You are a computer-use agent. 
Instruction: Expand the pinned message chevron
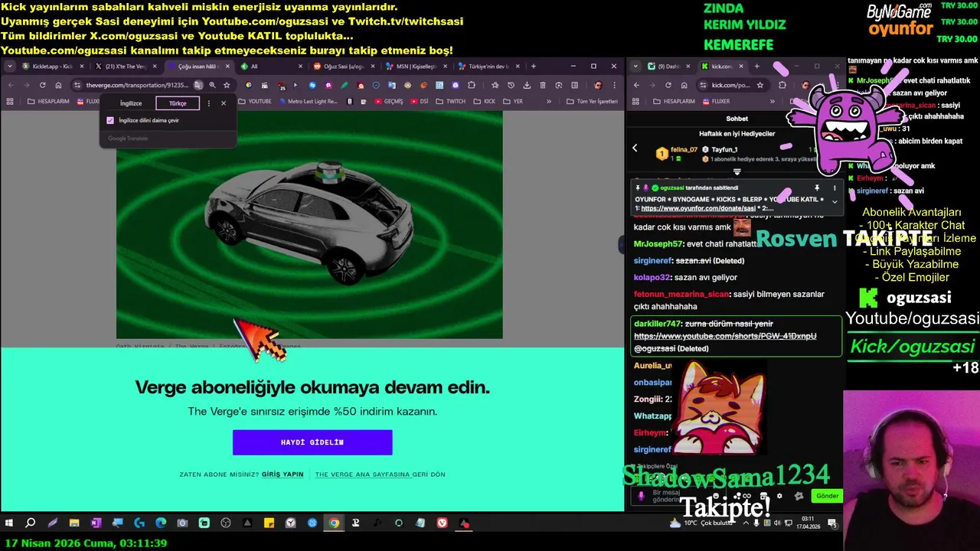click(x=835, y=202)
